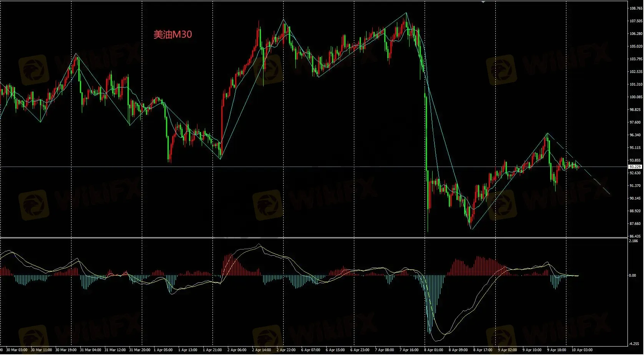The height and width of the screenshot is (355, 644).
Task: Click the 9 Apr 10:00 time label
Action: [x=532, y=350]
